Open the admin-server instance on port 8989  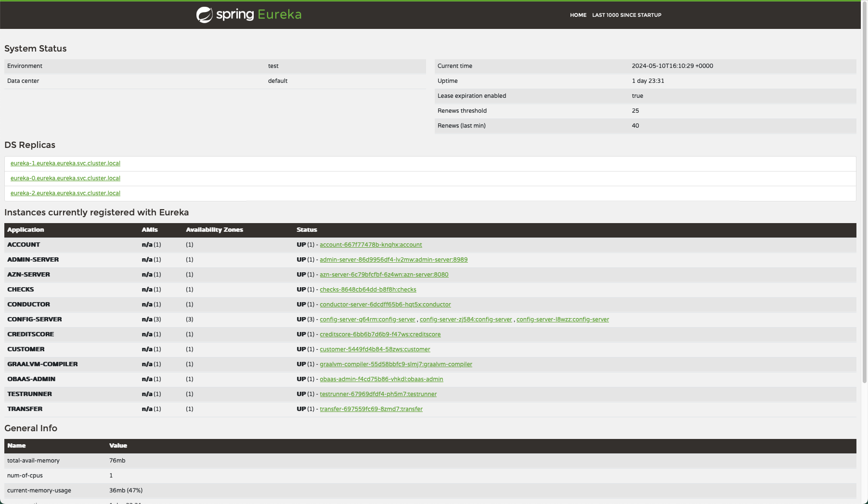(x=393, y=259)
